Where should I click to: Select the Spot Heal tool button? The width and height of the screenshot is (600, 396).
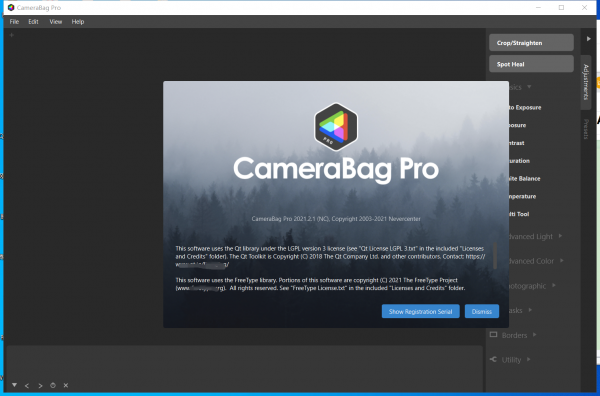click(531, 64)
